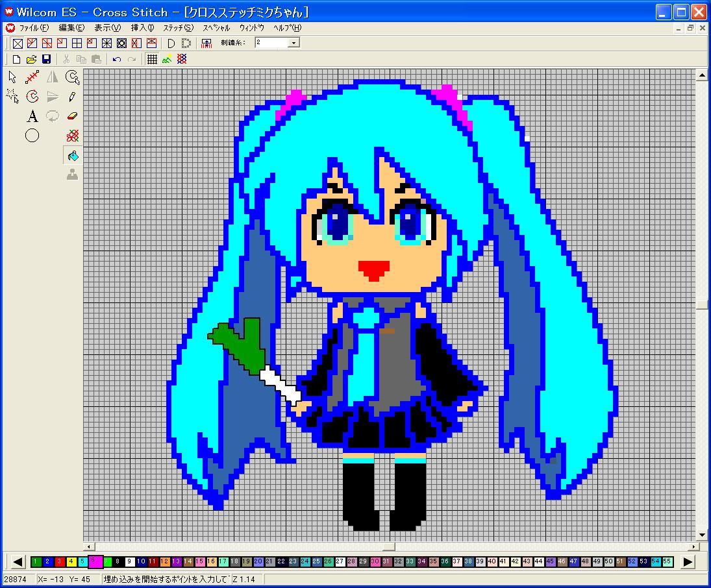Open the 編集(E) menu
Screen dimensions: 711x588
(71, 28)
